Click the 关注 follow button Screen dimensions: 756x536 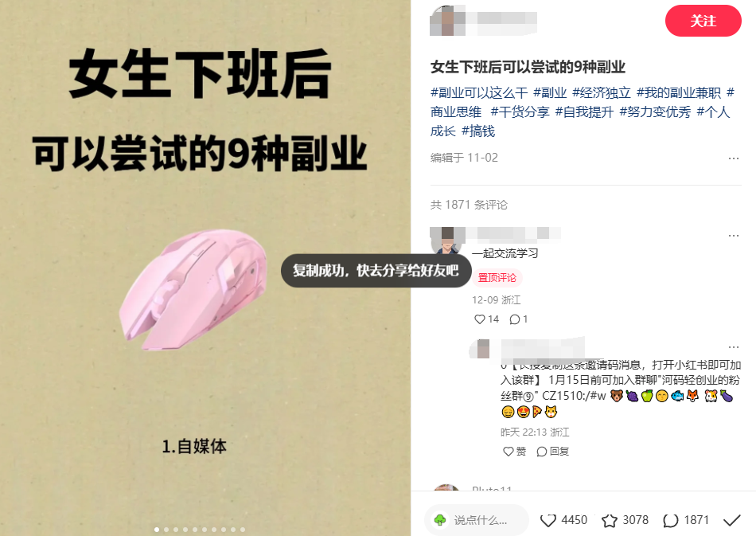click(x=703, y=21)
